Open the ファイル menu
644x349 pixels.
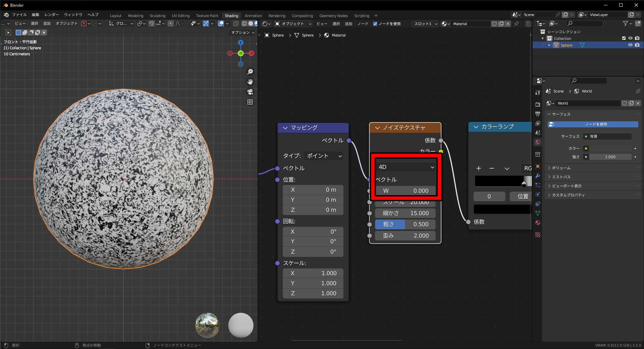tap(19, 15)
